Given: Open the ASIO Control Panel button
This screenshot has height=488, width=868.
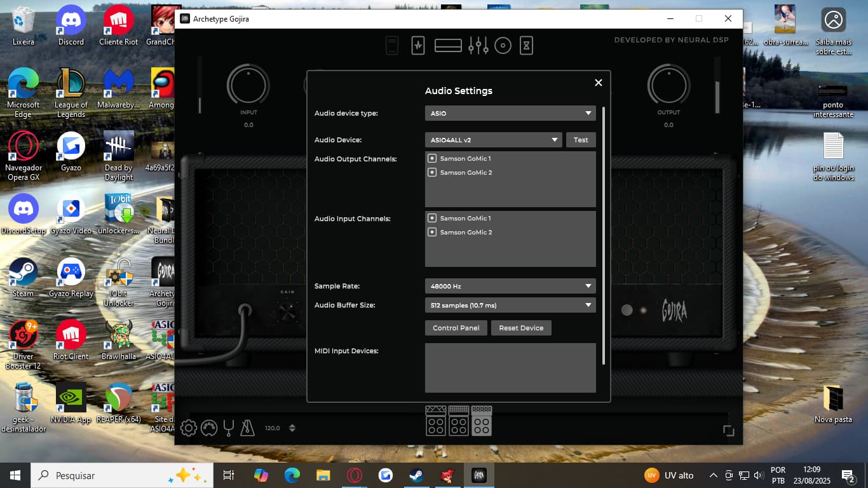Looking at the screenshot, I should pos(456,328).
